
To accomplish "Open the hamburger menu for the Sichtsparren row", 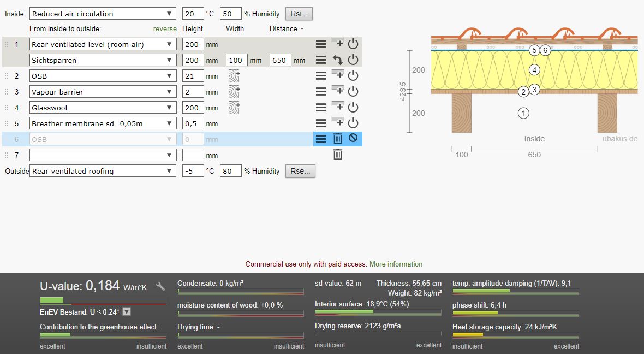I will click(x=321, y=60).
